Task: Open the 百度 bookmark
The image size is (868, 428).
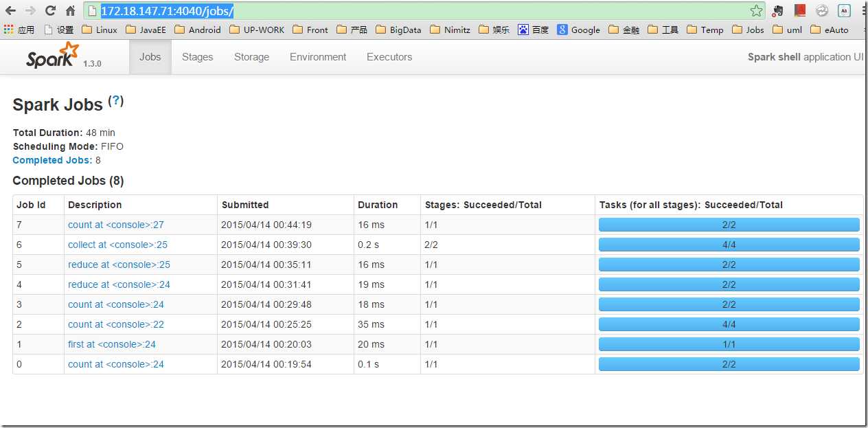Action: (534, 30)
